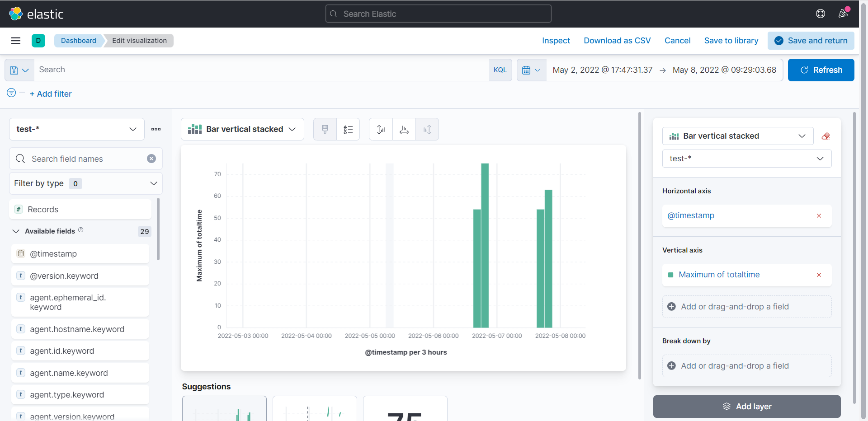Click Save to library
Screen dimensions: 868x421
tap(731, 41)
